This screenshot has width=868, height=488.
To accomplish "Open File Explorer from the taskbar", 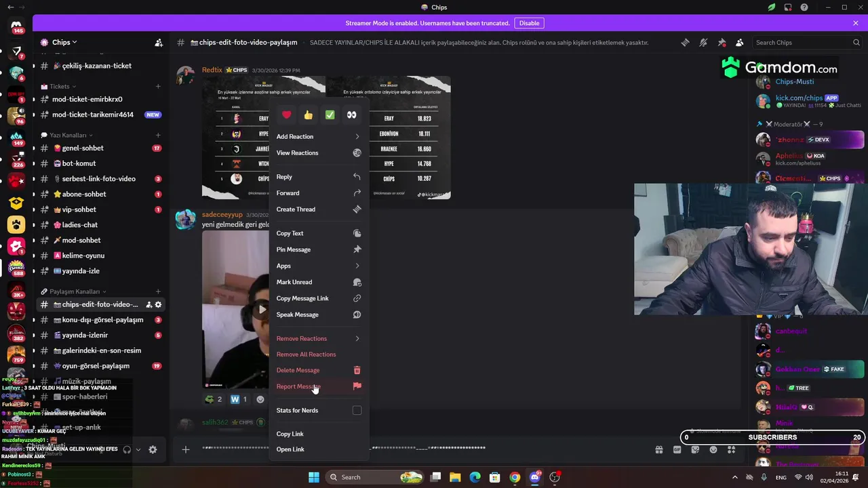I will (456, 477).
